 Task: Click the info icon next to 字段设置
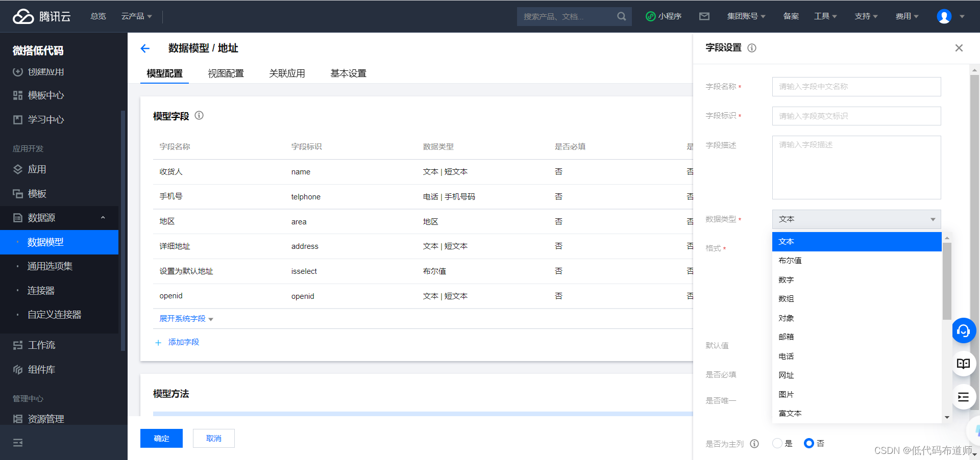coord(752,48)
